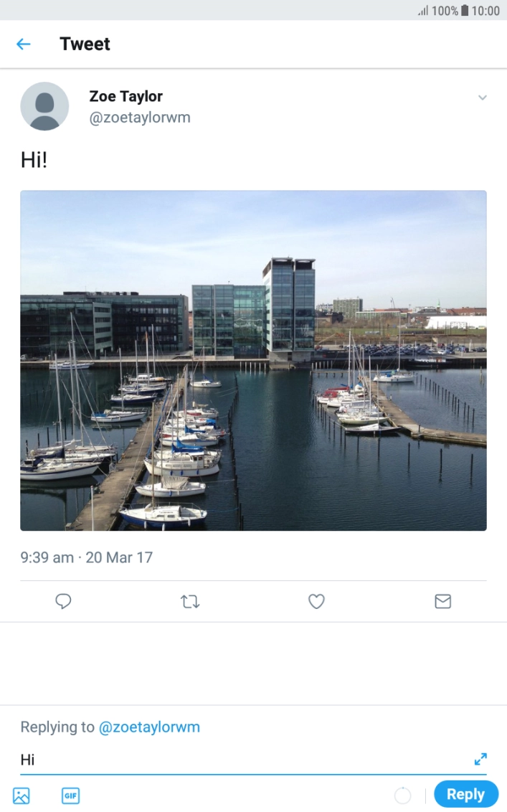Open the reply conversation icon
Image resolution: width=507 pixels, height=812 pixels.
[x=63, y=601]
